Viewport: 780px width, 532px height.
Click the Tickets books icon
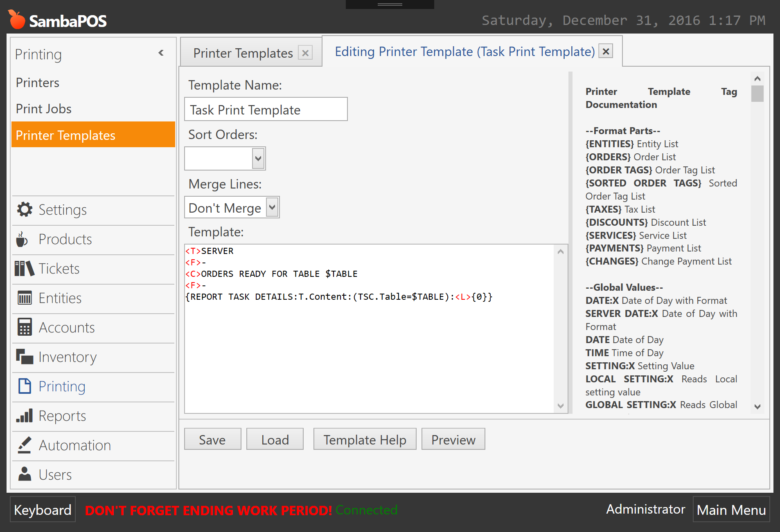click(24, 269)
